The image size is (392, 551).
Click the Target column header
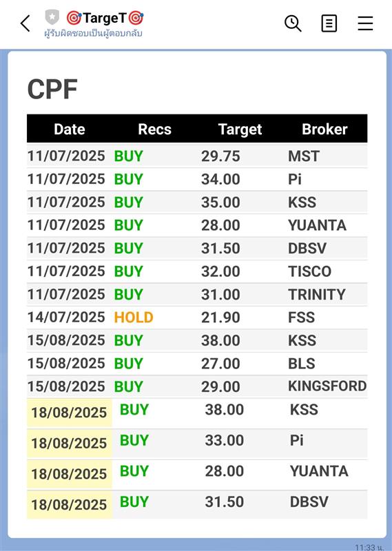coord(240,129)
